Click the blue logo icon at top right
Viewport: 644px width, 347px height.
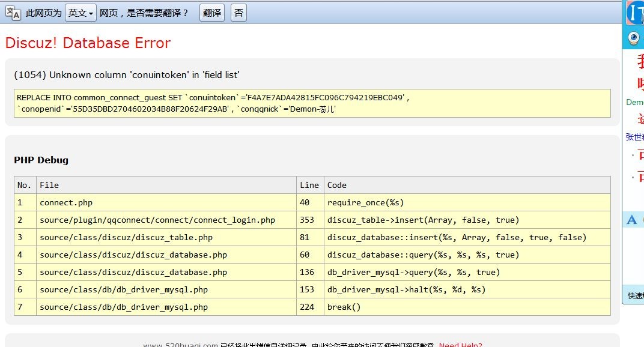click(x=635, y=13)
